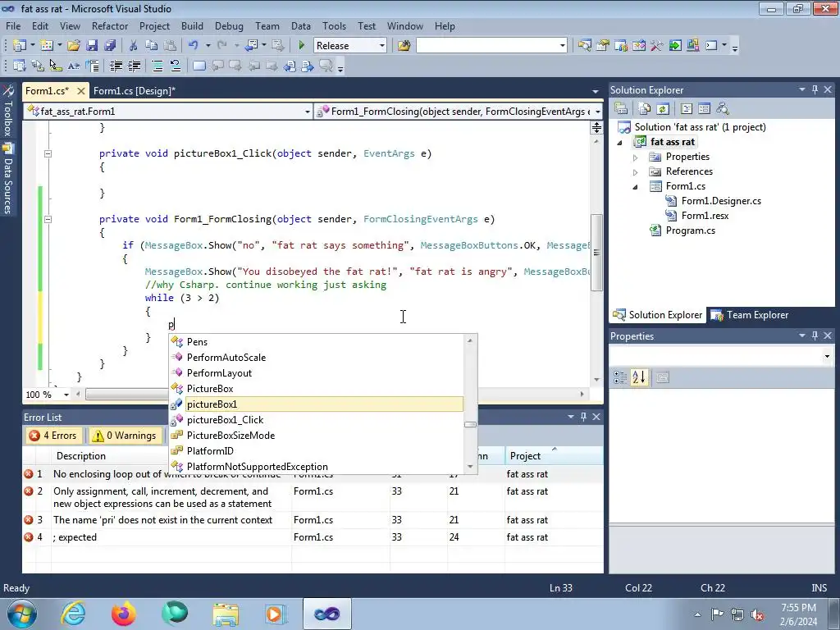Open the Properties Window toolbar icon
Image resolution: width=840 pixels, height=630 pixels.
coord(603,46)
